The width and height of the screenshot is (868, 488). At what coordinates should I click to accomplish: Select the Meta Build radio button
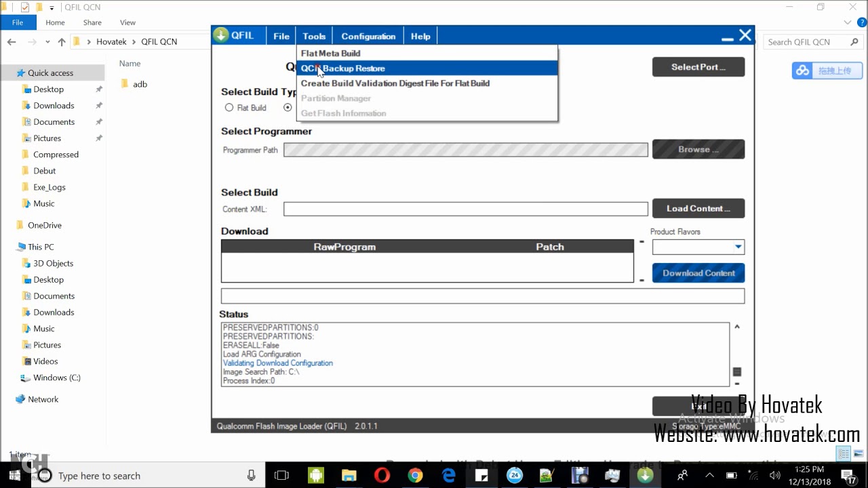(288, 108)
